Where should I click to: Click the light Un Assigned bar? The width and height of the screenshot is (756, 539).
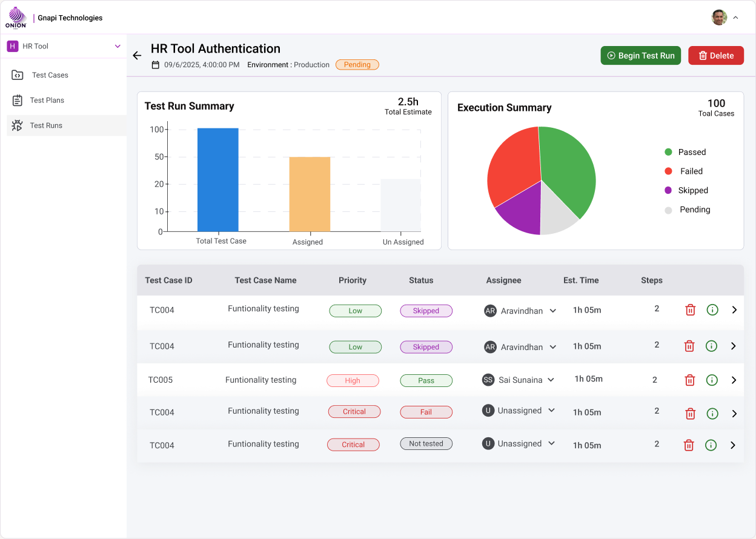click(x=400, y=205)
